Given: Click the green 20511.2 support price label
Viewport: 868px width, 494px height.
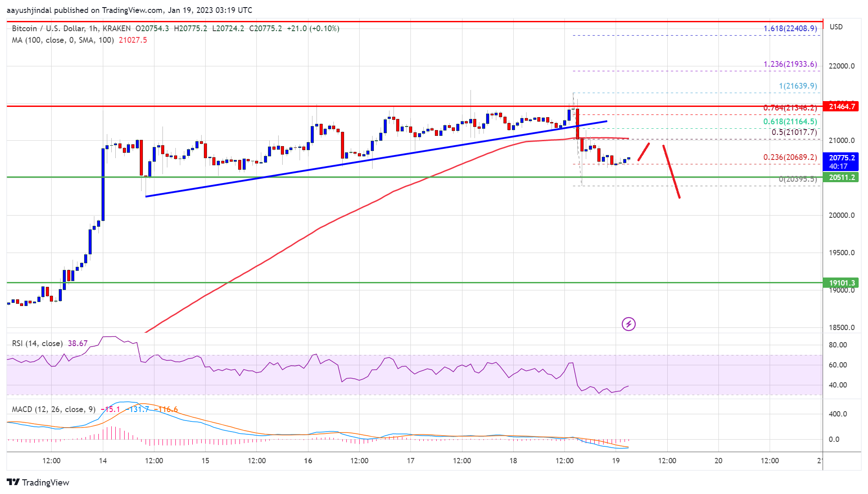Looking at the screenshot, I should tap(840, 177).
